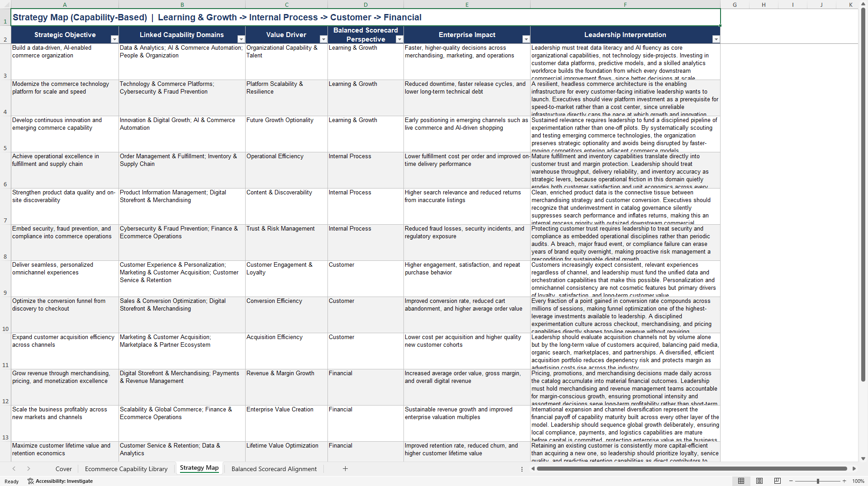This screenshot has height=486, width=868.
Task: Click the horizontal scrollbar thumb
Action: coord(692,469)
